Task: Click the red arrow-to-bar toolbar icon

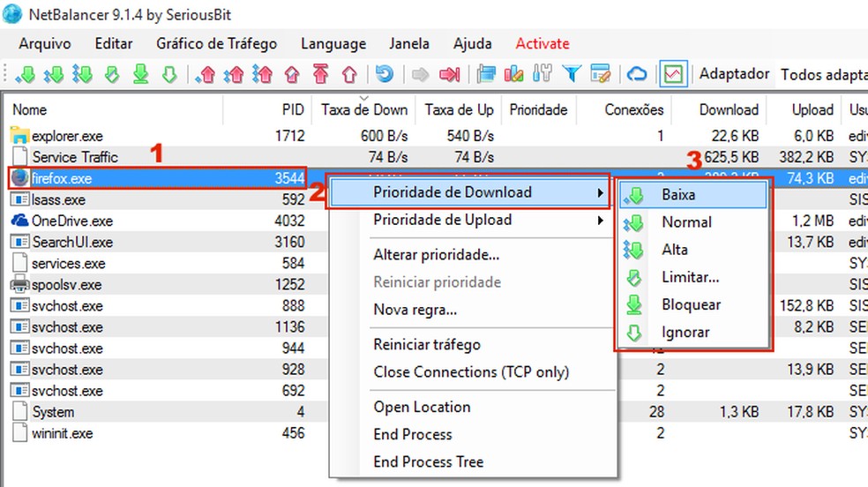Action: coord(450,73)
